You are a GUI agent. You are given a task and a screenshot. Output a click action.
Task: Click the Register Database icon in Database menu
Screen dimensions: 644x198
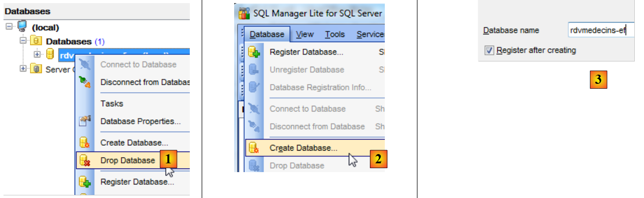(x=255, y=52)
